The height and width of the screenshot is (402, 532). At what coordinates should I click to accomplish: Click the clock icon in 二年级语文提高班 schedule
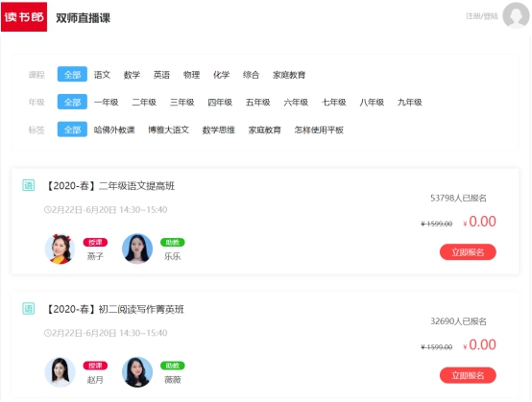coord(47,210)
